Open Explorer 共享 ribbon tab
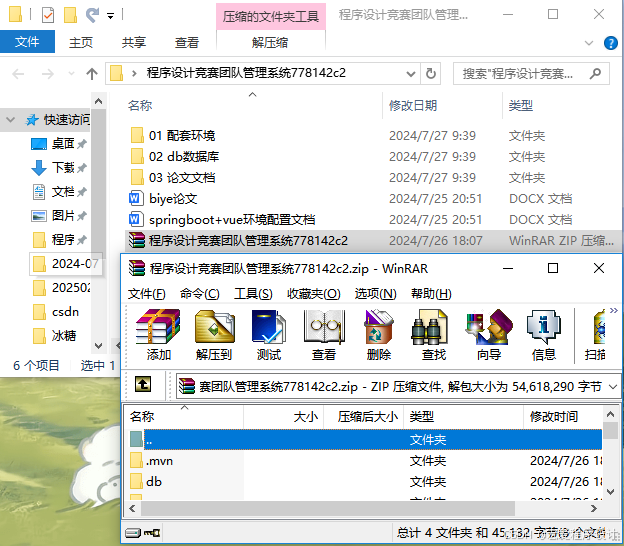This screenshot has width=624, height=546. pos(133,42)
